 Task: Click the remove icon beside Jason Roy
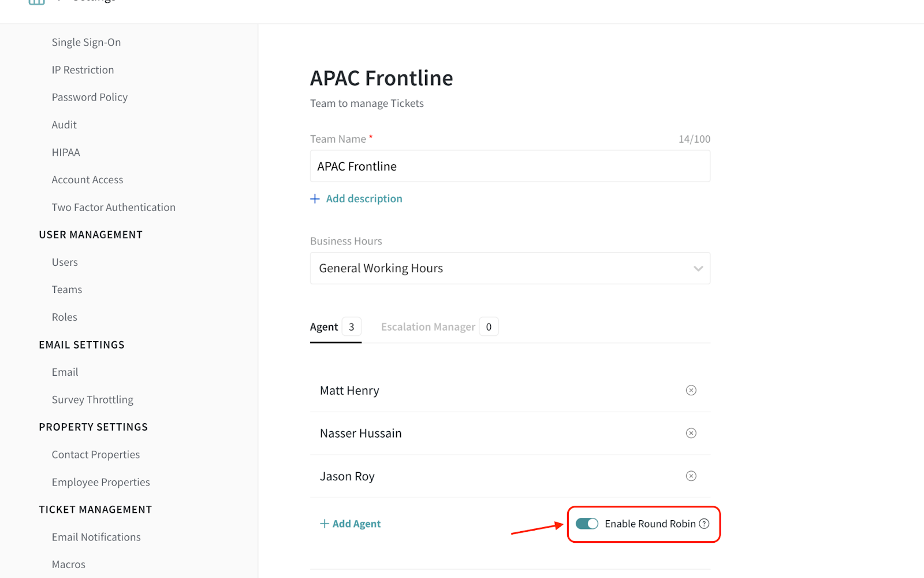point(691,476)
